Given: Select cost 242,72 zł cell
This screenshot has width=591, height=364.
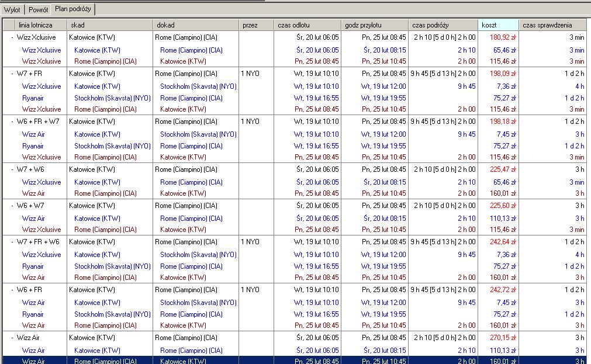Looking at the screenshot, I should (503, 289).
